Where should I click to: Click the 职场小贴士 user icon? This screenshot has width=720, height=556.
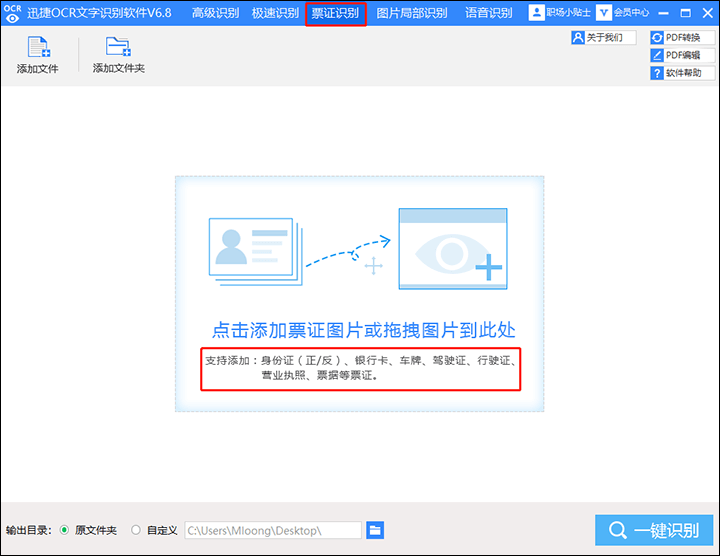(x=536, y=12)
